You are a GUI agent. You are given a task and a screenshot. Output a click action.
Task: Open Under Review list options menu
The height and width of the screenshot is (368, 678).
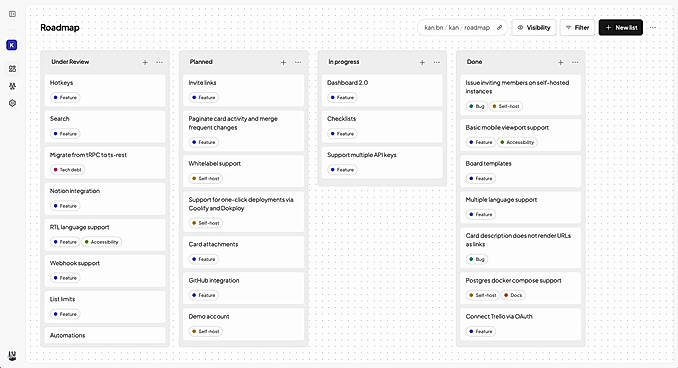click(160, 62)
